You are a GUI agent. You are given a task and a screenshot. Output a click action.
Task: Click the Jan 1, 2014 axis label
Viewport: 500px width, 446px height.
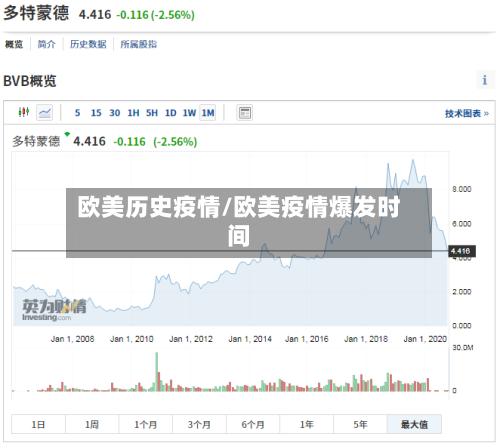250,339
